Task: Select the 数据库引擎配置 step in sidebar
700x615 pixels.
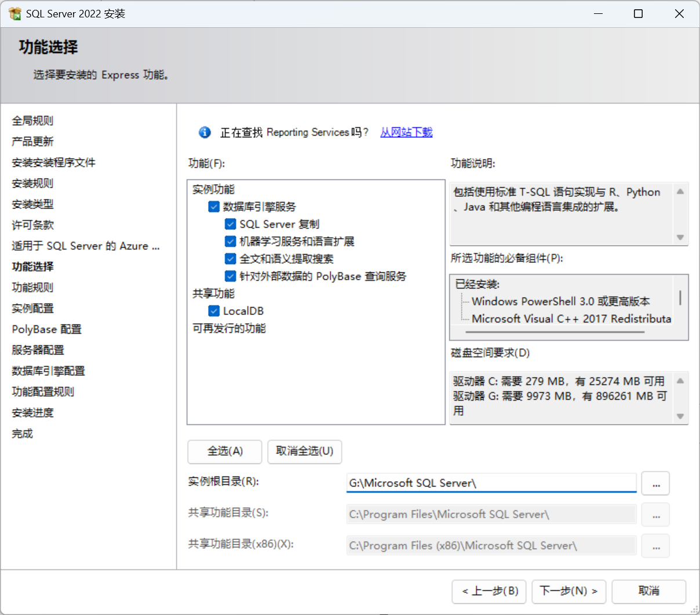Action: 49,371
